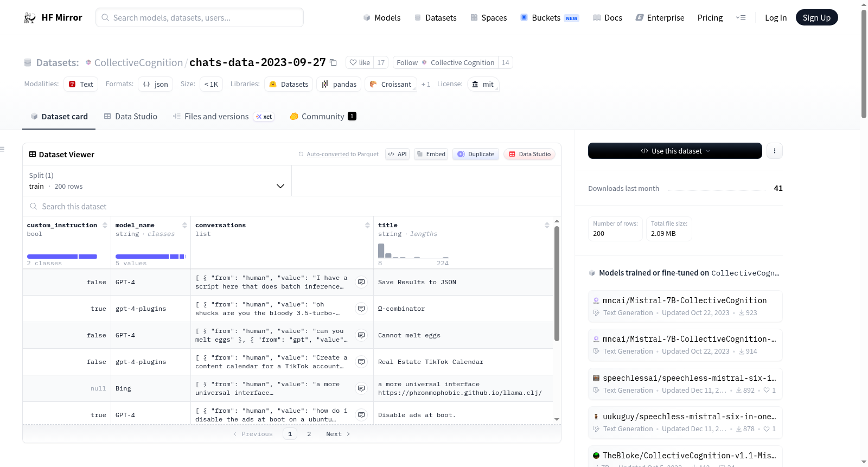The image size is (868, 467).
Task: Open the Files and versions tab
Action: coord(224,117)
